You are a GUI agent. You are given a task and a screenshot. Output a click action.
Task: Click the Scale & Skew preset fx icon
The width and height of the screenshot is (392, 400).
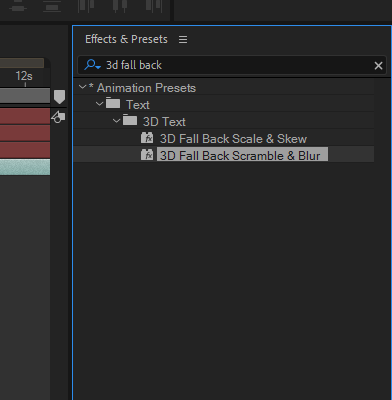[x=147, y=138]
